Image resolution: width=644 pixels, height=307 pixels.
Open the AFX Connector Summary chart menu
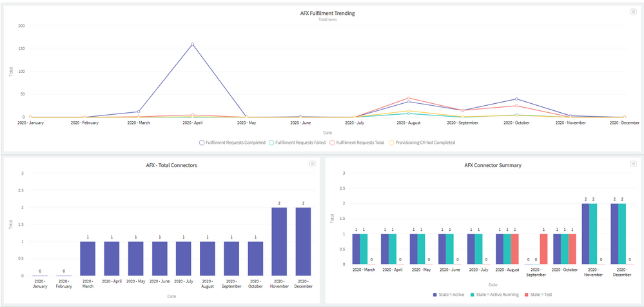(633, 164)
